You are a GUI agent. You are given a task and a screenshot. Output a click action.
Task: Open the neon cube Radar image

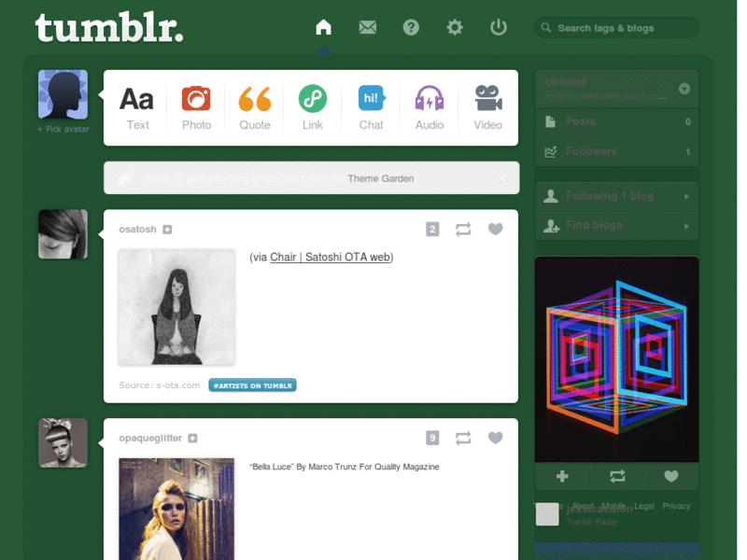coord(617,359)
